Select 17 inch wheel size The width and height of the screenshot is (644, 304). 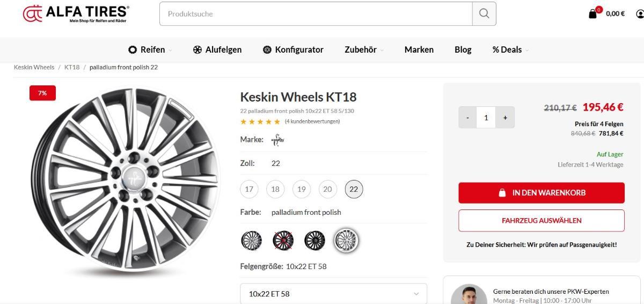[x=249, y=189]
